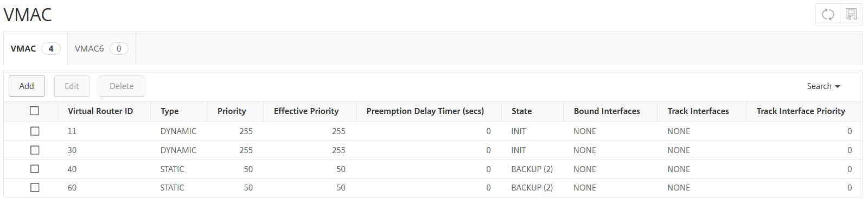Click the save configuration disk icon
The width and height of the screenshot is (868, 203).
(x=851, y=15)
